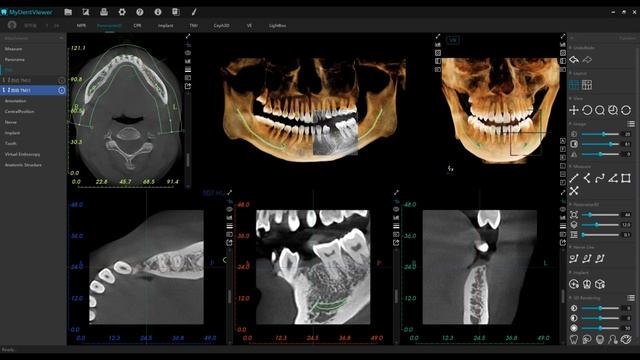Toggle the VR button in the 3D front view
The image size is (640, 360).
coord(453,40)
